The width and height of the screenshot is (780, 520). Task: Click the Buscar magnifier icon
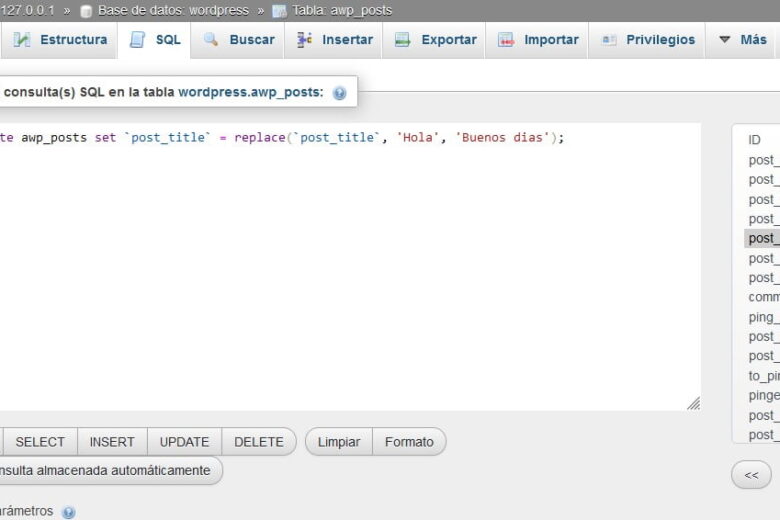(x=211, y=40)
